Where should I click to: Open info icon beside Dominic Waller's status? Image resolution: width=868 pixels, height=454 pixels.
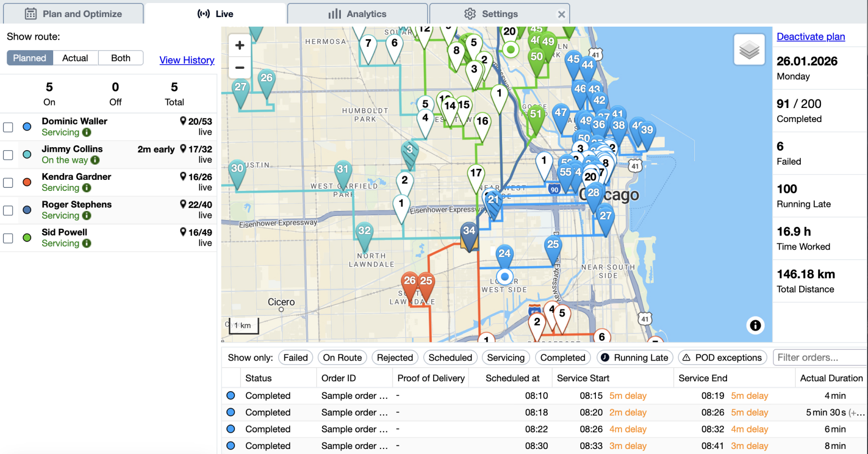[87, 133]
